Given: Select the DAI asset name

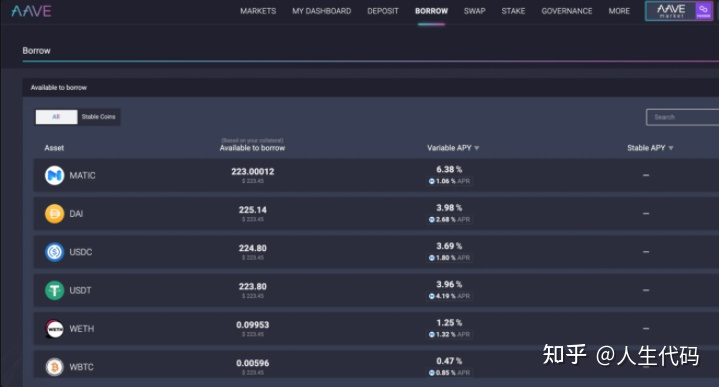Looking at the screenshot, I should point(76,214).
